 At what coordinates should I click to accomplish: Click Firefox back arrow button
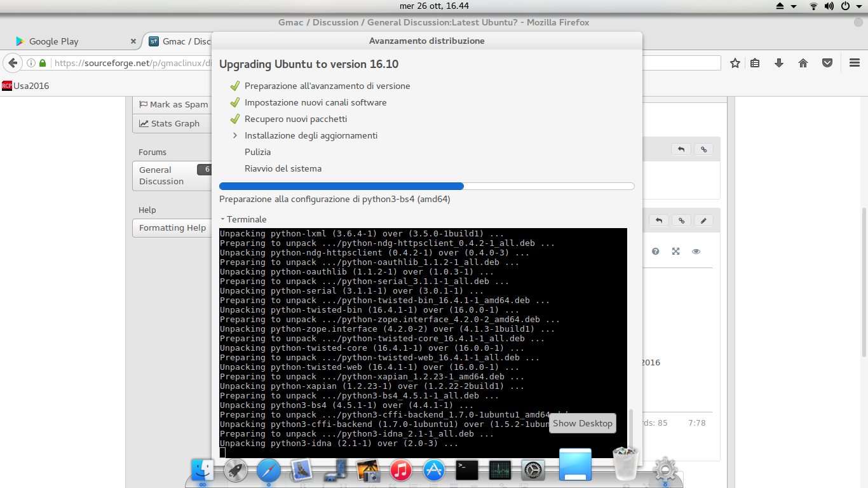click(13, 63)
